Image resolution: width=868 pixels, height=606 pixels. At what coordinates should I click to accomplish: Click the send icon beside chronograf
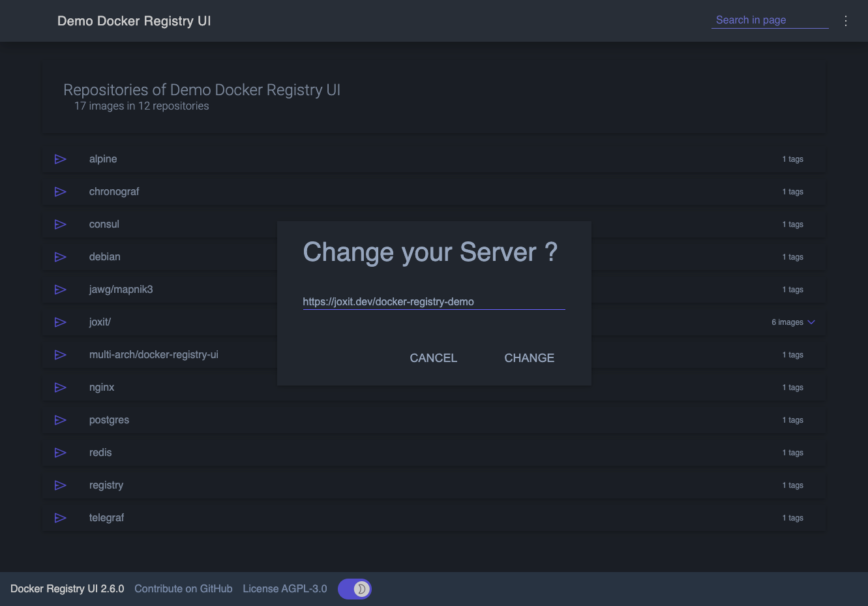(61, 192)
